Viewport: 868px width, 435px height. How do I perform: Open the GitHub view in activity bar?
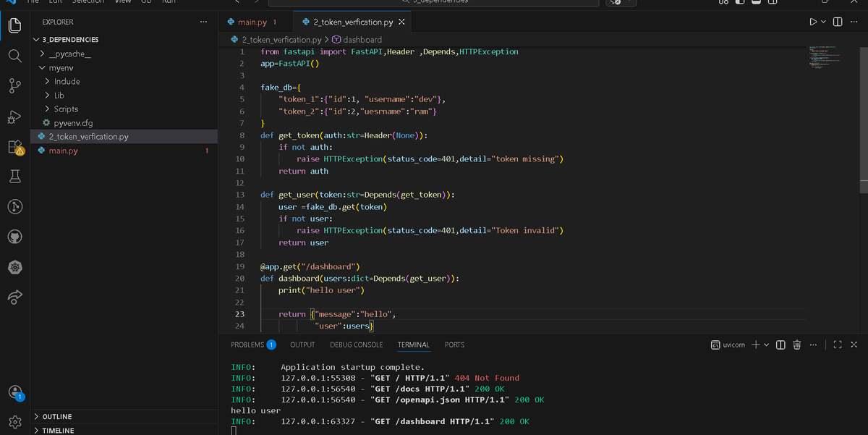(x=14, y=237)
